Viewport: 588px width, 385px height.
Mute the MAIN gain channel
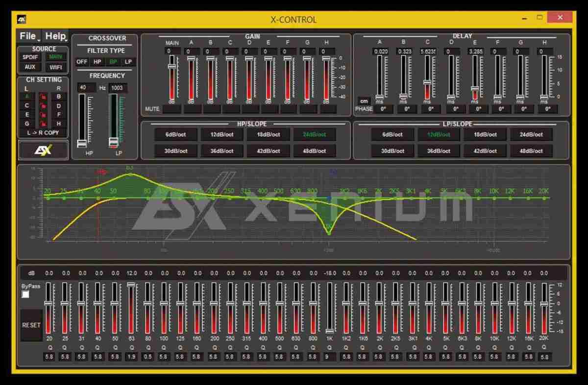[x=172, y=109]
